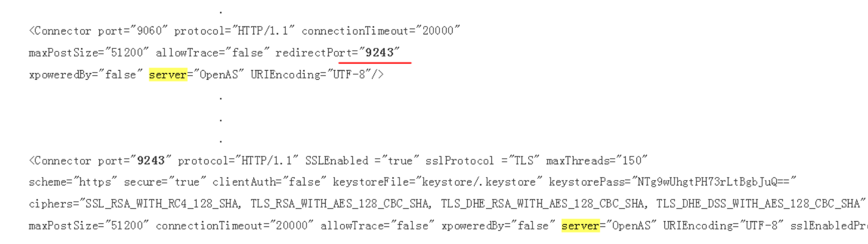Image resolution: width=868 pixels, height=244 pixels.
Task: Click the maxThreads="150" attribute
Action: pos(597,161)
